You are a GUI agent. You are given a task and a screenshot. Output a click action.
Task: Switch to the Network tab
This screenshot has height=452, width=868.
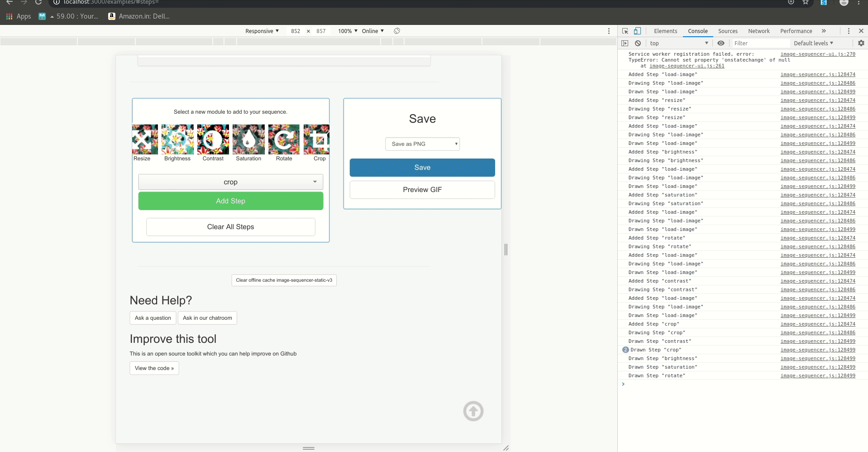pos(759,31)
